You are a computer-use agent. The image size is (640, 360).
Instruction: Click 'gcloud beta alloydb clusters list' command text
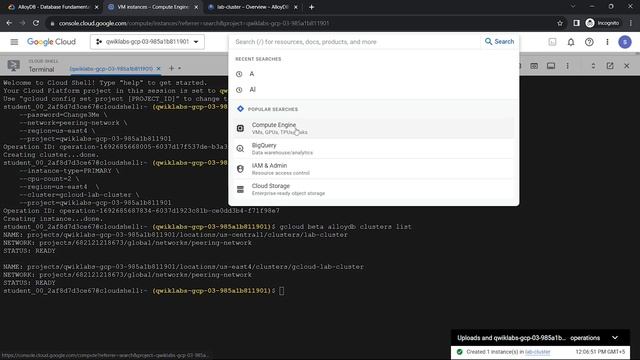click(346, 227)
